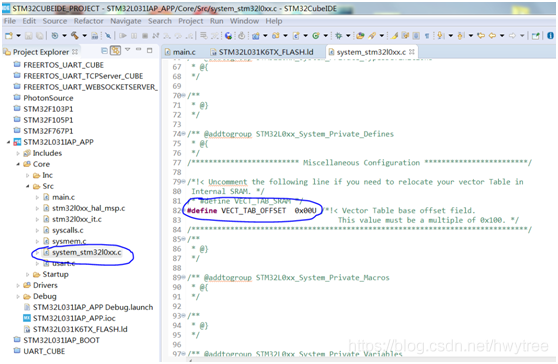Click the Back navigation yellow arrow

click(x=492, y=36)
